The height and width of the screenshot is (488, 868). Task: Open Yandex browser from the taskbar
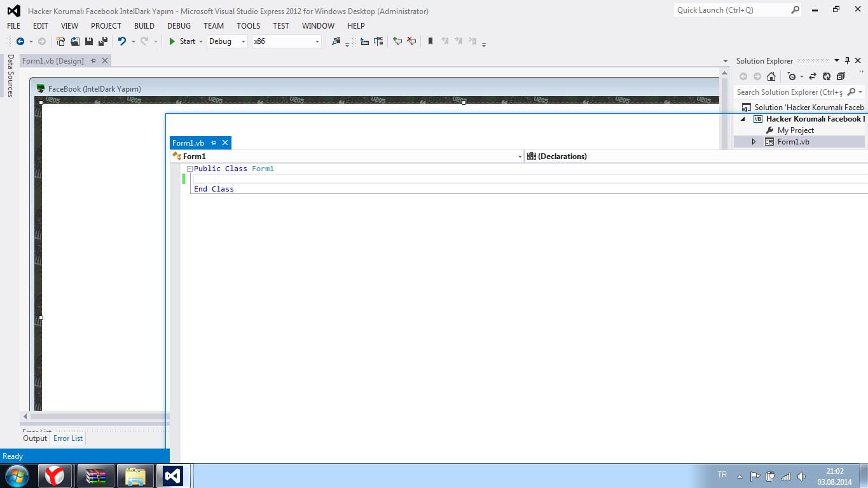point(55,476)
